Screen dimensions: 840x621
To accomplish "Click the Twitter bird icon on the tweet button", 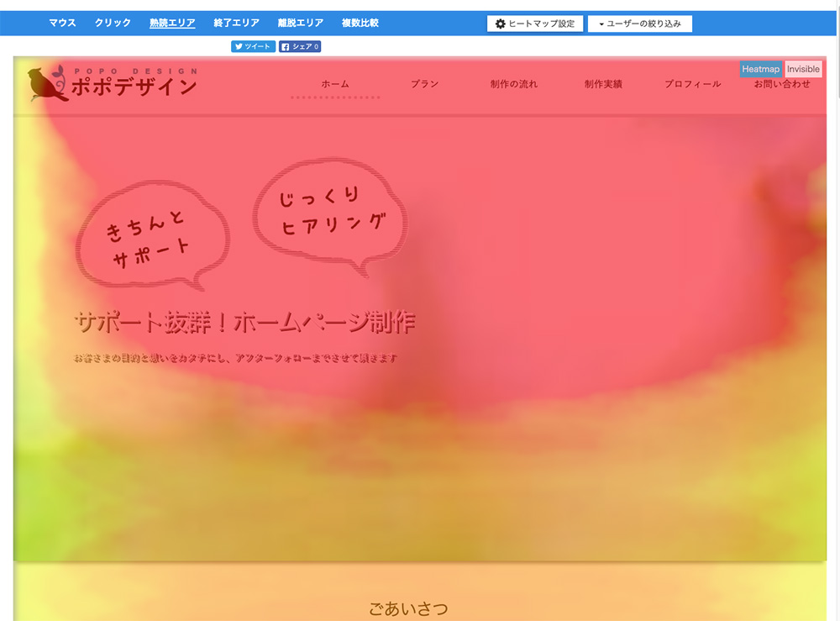I will point(239,46).
